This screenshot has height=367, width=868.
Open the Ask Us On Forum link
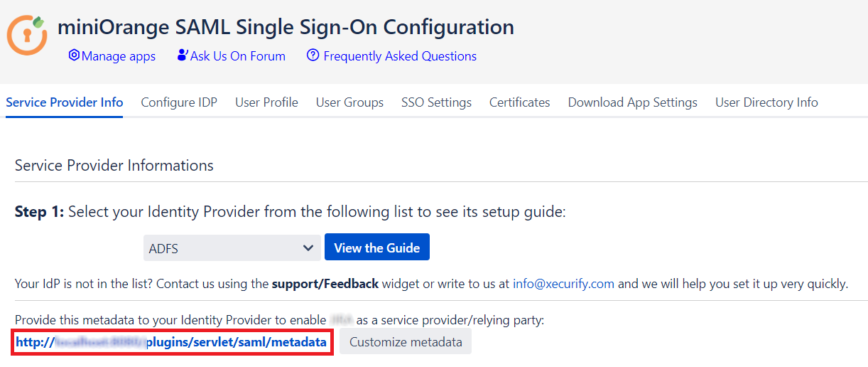coord(232,56)
